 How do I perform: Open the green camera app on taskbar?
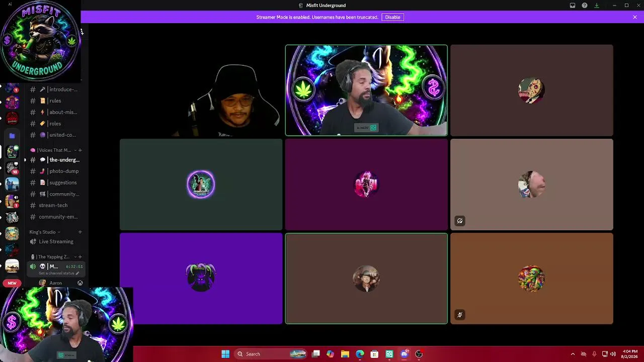tap(389, 354)
